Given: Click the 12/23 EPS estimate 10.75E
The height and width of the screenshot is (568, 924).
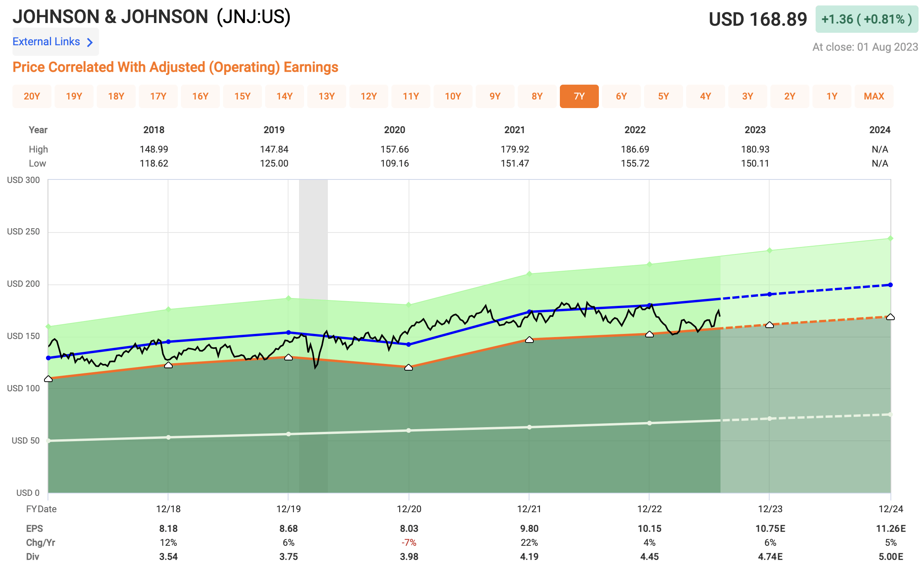Looking at the screenshot, I should click(x=770, y=529).
